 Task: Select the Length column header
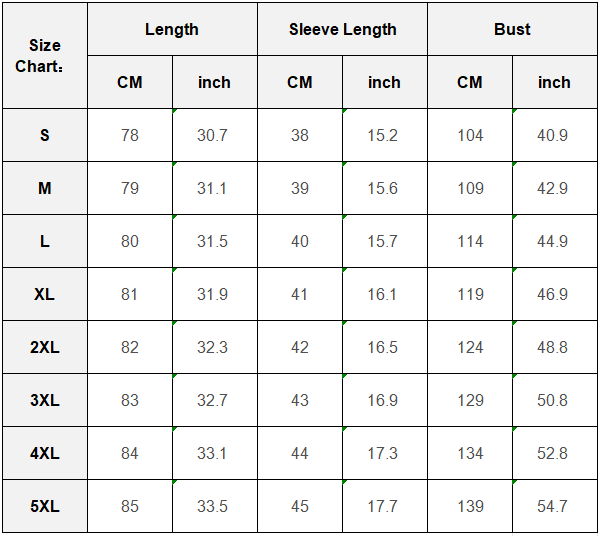point(172,29)
